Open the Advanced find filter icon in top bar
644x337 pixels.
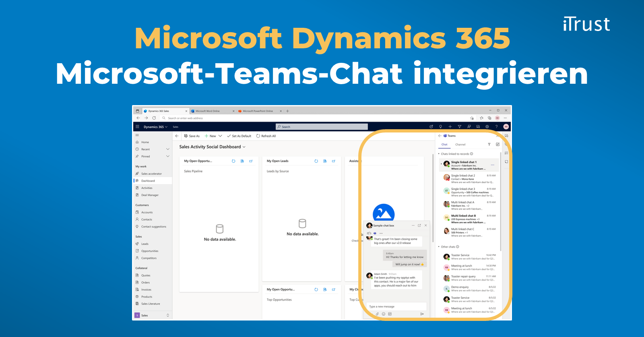point(459,127)
